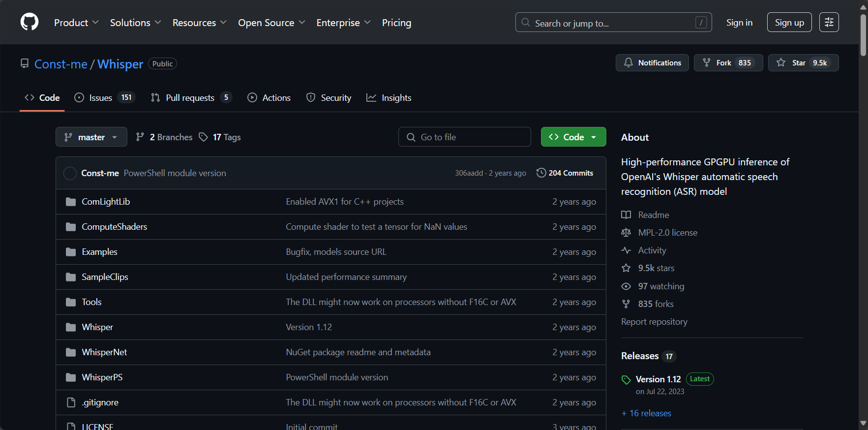Expand the Solutions menu

pos(135,23)
